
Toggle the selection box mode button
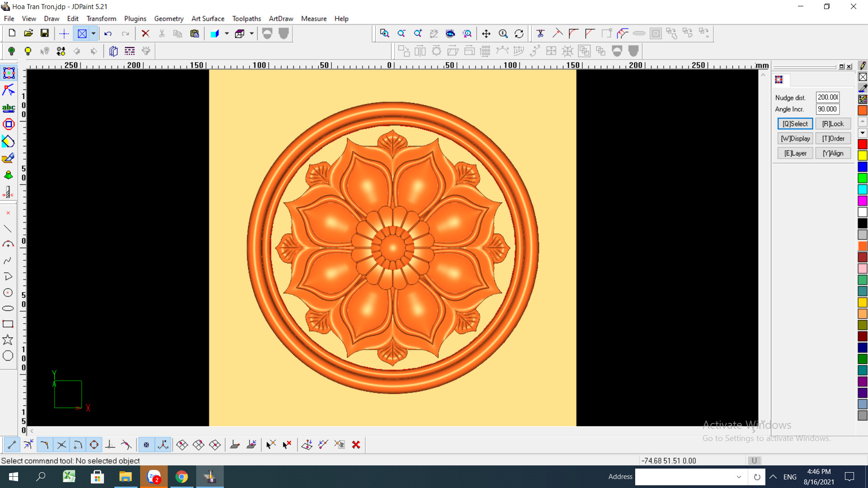pyautogui.click(x=82, y=33)
